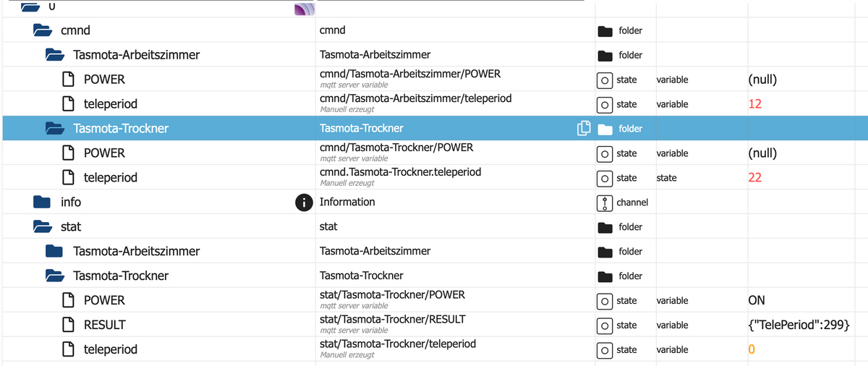
Task: Expand Tasmota-Arbeitszimmer folder under stat
Action: [x=54, y=252]
